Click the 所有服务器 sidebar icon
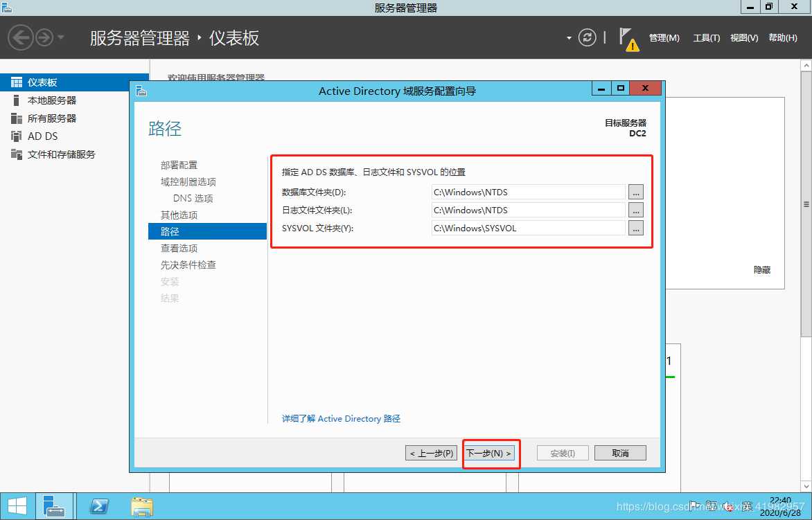 [x=17, y=118]
